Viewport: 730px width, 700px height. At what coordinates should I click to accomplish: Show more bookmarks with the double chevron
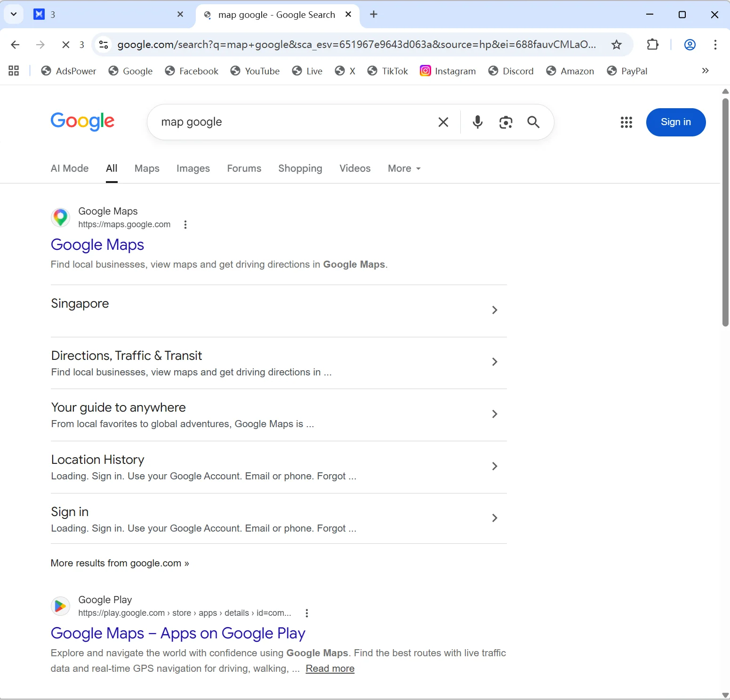[705, 71]
